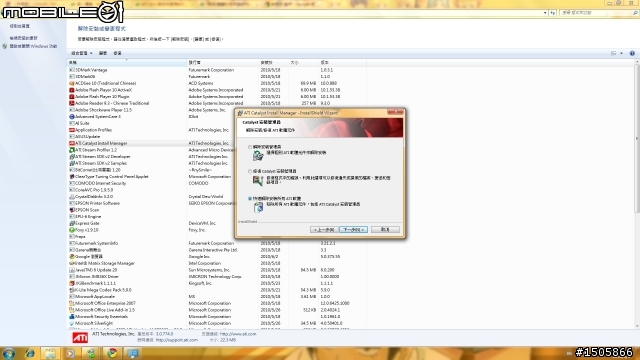This screenshot has height=360, width=640.
Task: Click the Repair toolbar button
Action: (x=118, y=53)
